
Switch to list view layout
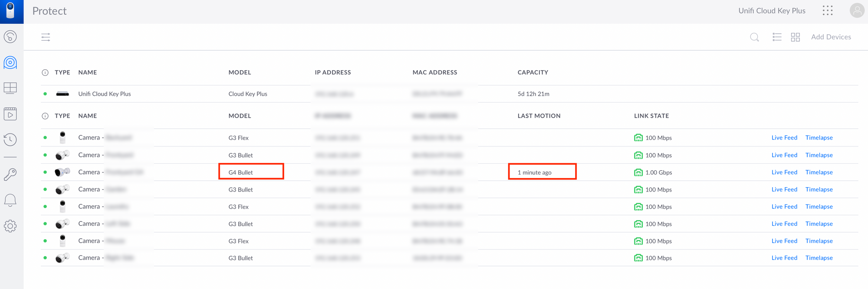(x=777, y=37)
